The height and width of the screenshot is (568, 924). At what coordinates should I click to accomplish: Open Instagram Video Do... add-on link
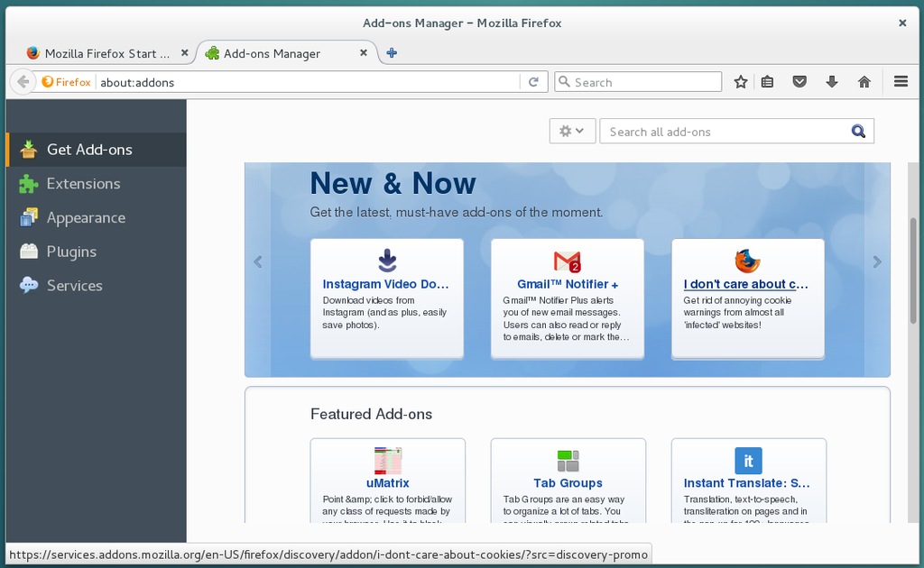pyautogui.click(x=385, y=284)
